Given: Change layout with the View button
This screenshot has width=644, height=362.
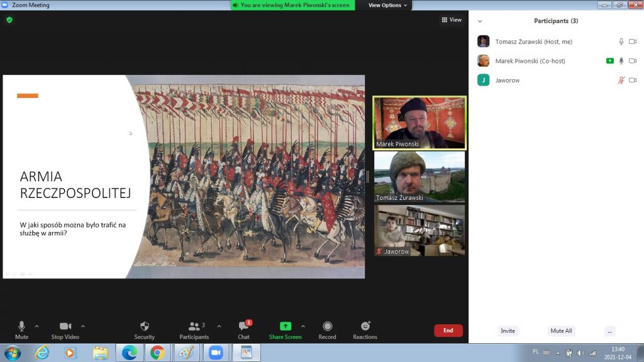Looking at the screenshot, I should [x=452, y=20].
